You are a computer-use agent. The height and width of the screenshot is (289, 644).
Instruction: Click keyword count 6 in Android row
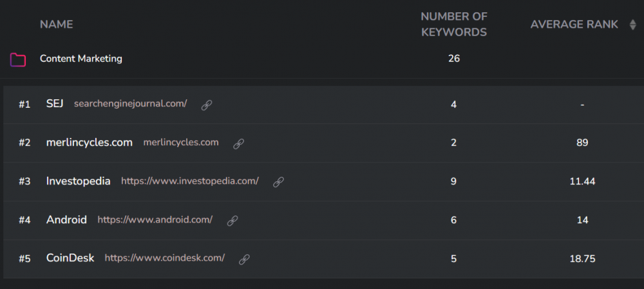[x=453, y=220]
